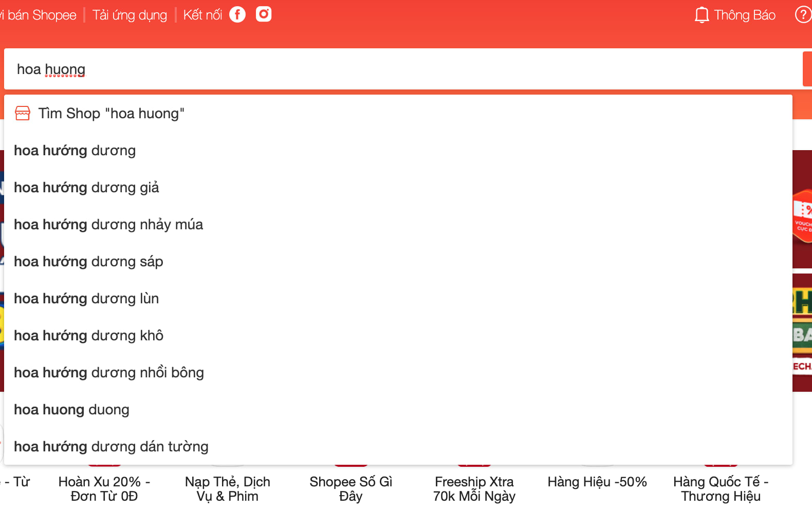Open 'Freeship Xtra 70k Mỗi Ngày' category

click(x=474, y=488)
